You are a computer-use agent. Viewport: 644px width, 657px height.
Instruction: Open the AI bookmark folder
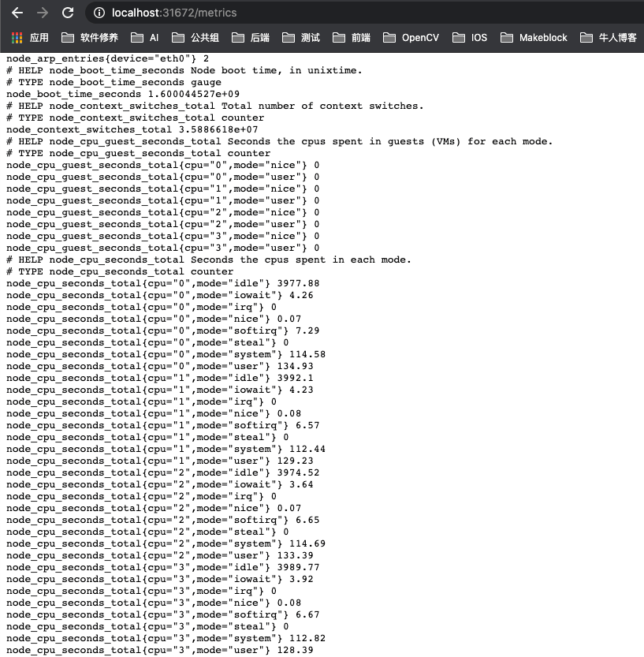145,38
